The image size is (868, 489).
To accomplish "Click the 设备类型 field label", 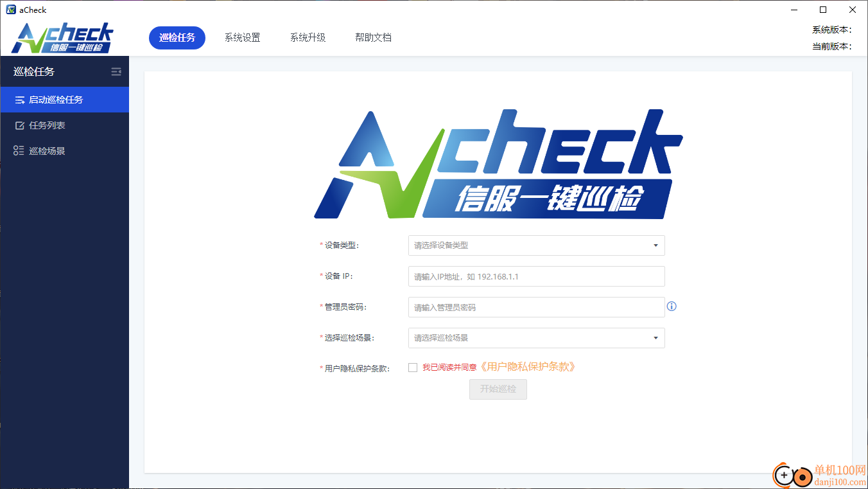I will [340, 245].
